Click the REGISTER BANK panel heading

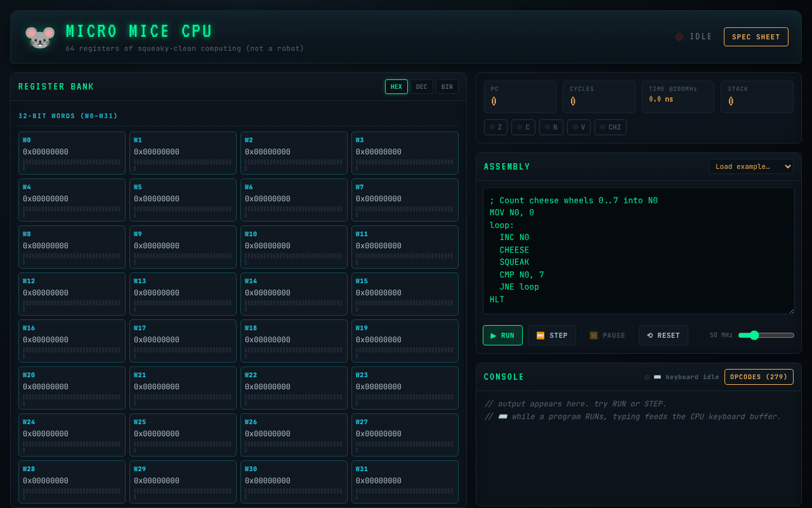pyautogui.click(x=56, y=87)
